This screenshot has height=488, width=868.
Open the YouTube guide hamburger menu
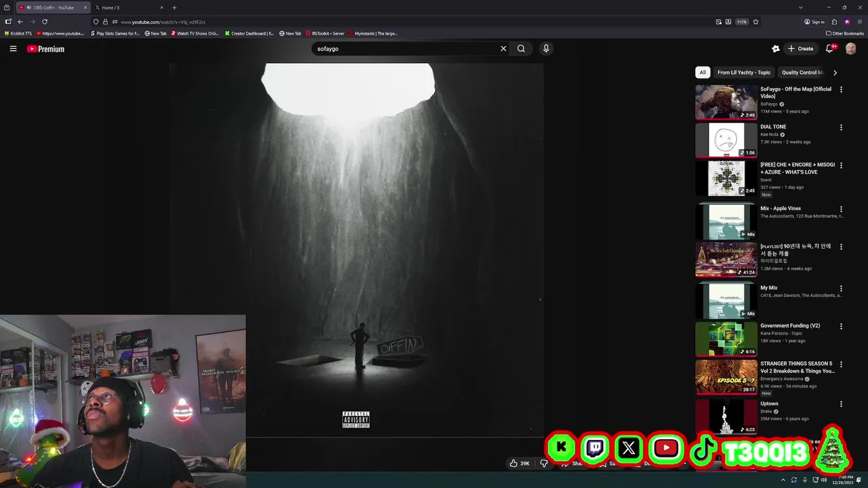click(x=13, y=49)
